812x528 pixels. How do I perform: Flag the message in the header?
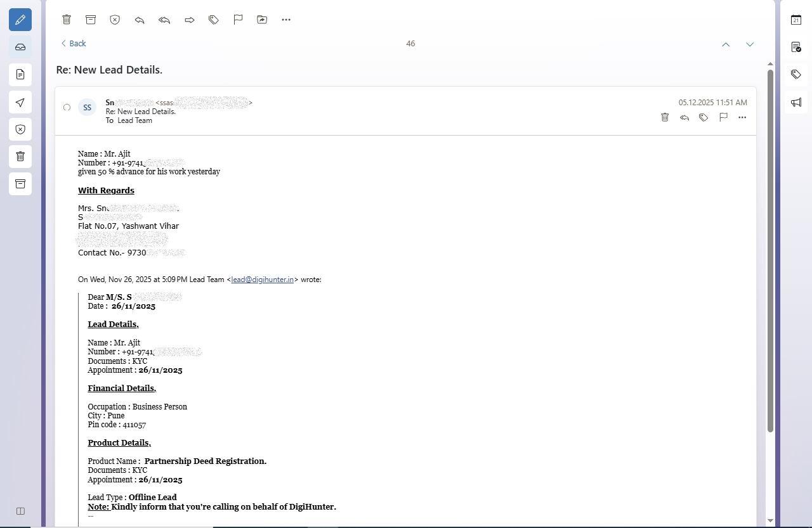(723, 117)
